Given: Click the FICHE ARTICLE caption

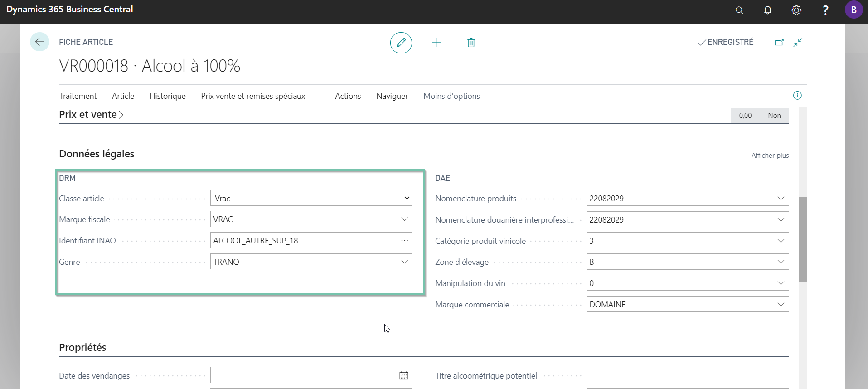Looking at the screenshot, I should (x=86, y=42).
